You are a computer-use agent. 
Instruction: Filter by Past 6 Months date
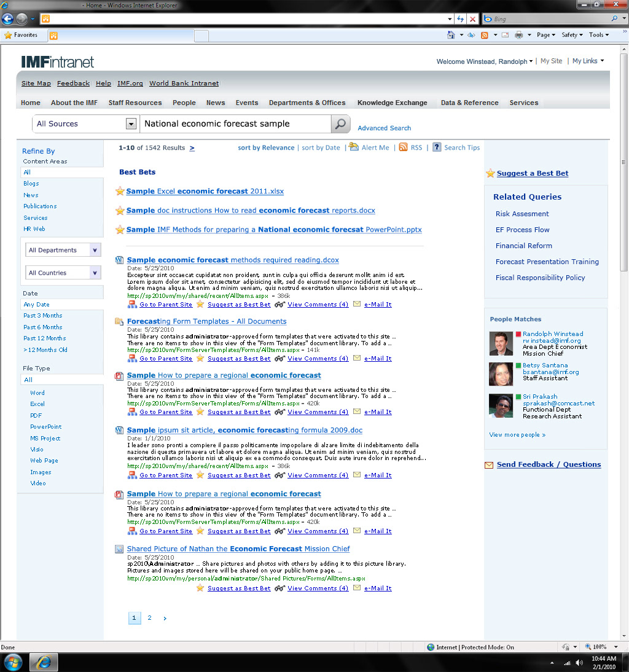pos(43,327)
